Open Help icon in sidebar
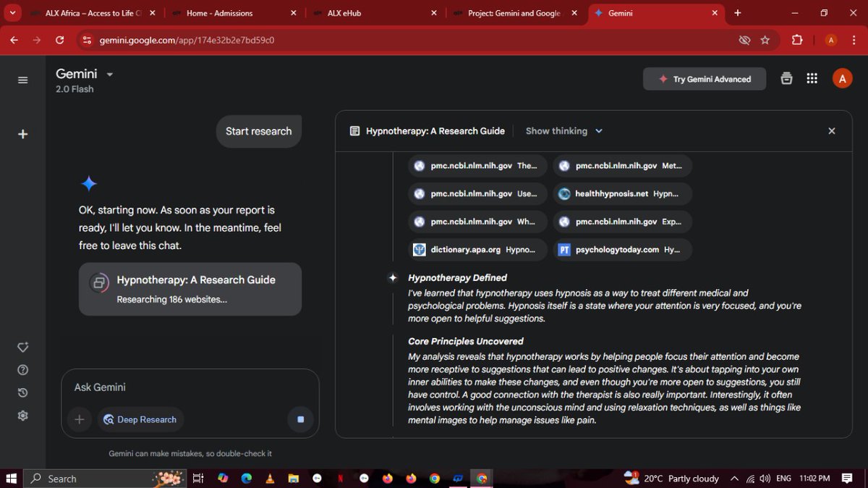 tap(23, 370)
